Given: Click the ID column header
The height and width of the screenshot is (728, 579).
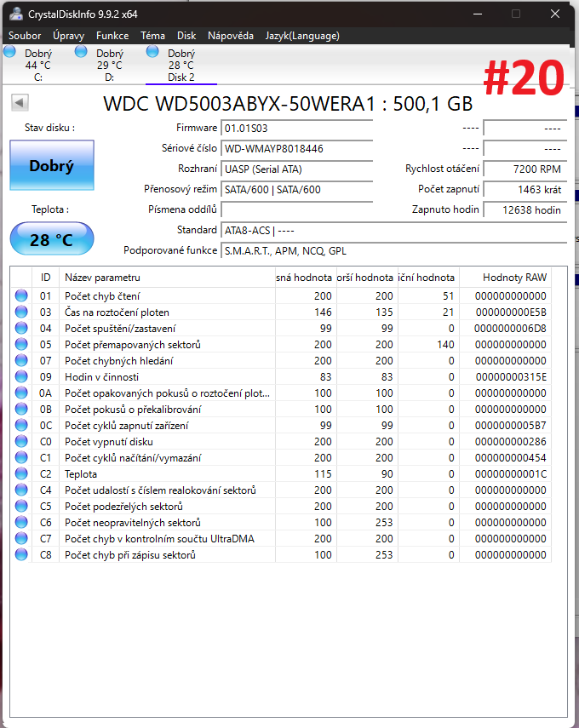Looking at the screenshot, I should [45, 278].
